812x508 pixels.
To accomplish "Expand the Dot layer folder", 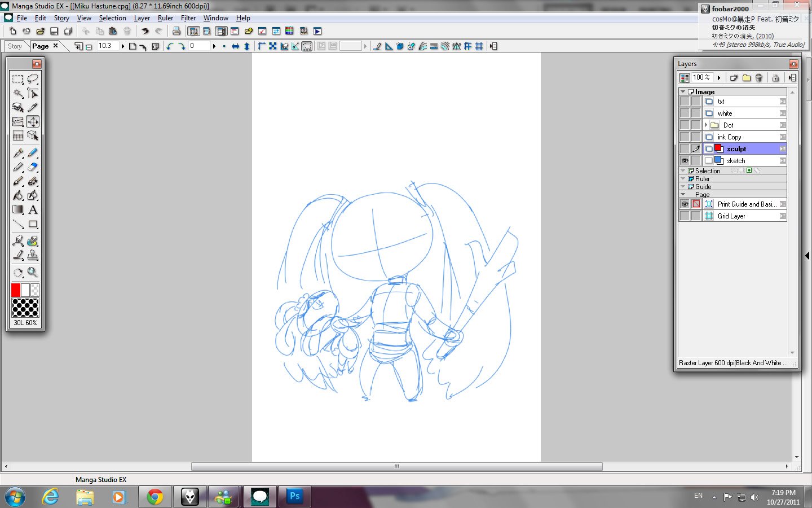I will (706, 125).
